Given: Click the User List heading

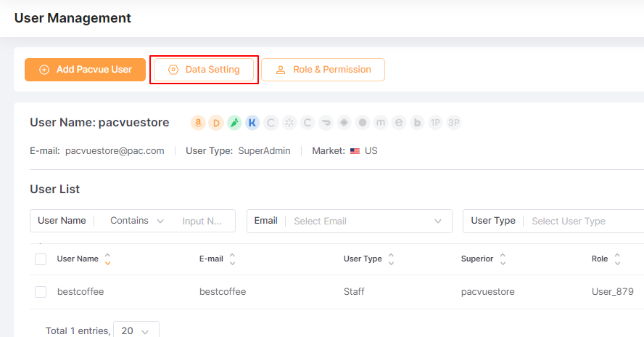Looking at the screenshot, I should [x=54, y=190].
